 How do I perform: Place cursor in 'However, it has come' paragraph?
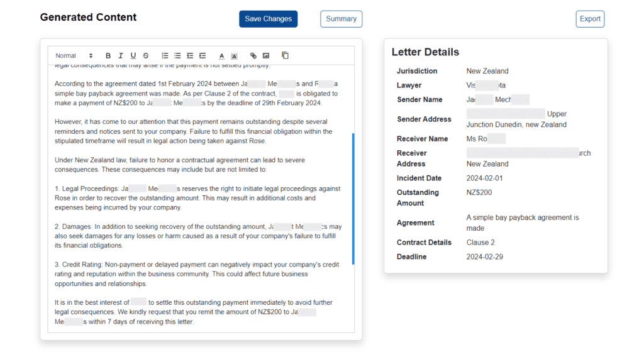click(x=194, y=131)
